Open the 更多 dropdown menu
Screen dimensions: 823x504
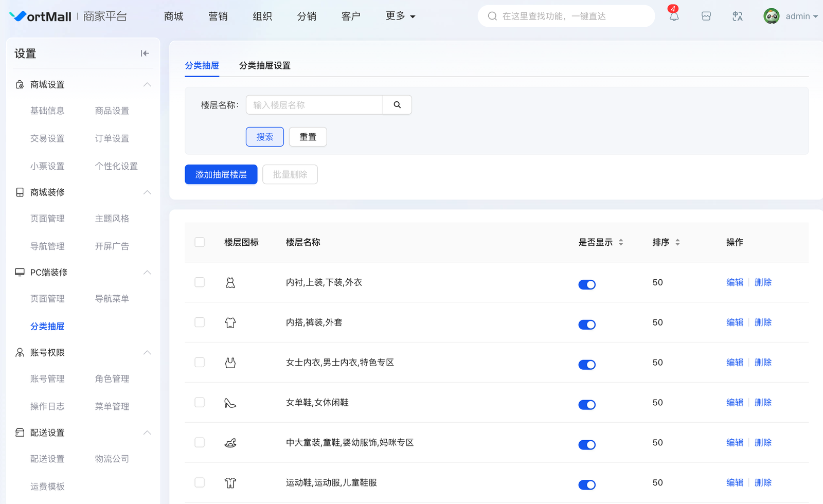[x=400, y=16]
